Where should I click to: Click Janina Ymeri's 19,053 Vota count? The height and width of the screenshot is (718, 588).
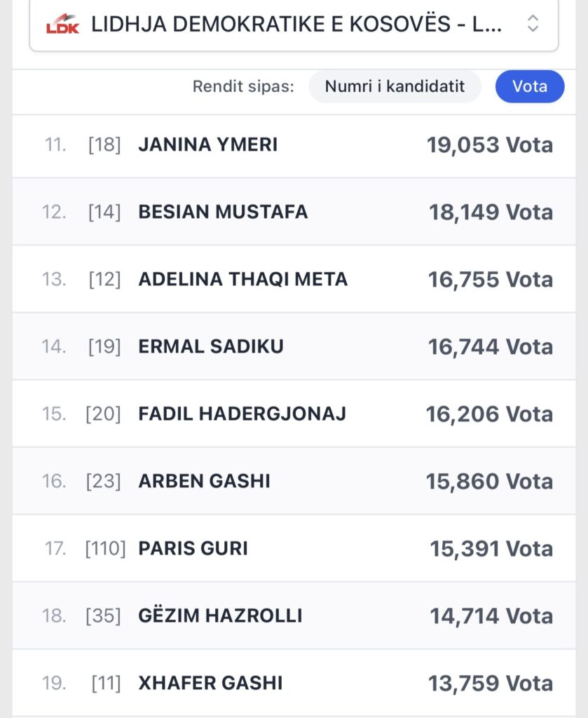(x=490, y=145)
